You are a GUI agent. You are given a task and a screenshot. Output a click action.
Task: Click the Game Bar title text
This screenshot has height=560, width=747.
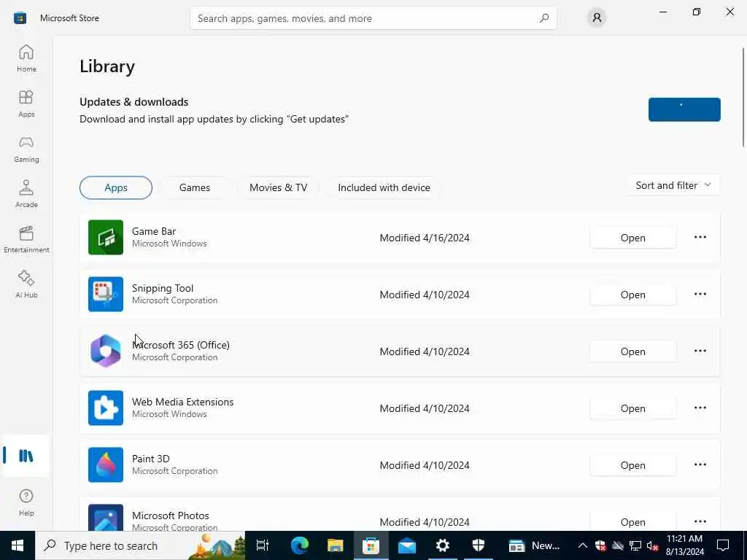(x=154, y=231)
